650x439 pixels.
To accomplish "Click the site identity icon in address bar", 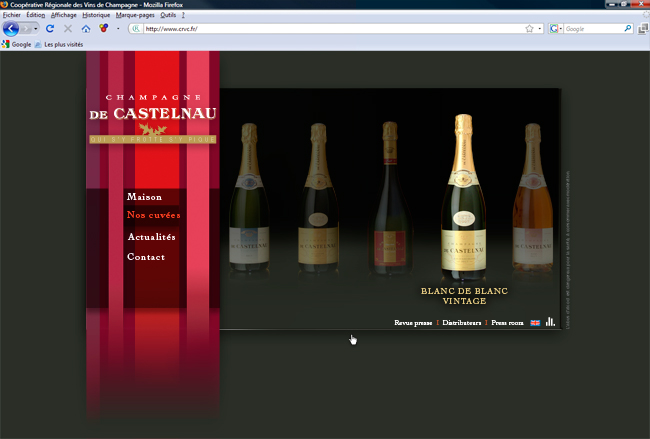I will [x=136, y=29].
